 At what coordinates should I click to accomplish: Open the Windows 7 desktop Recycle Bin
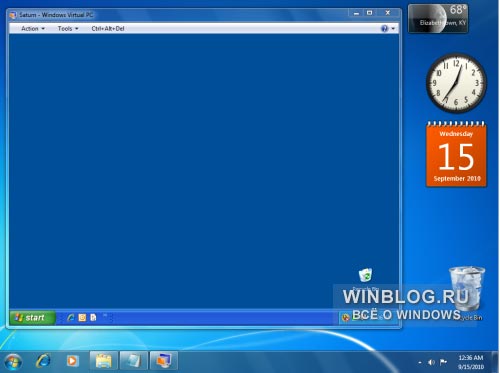(x=467, y=293)
